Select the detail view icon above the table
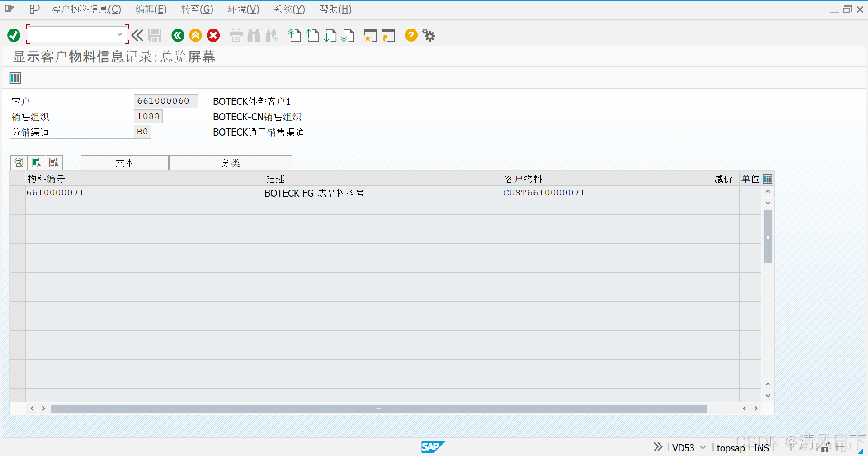 coord(19,162)
